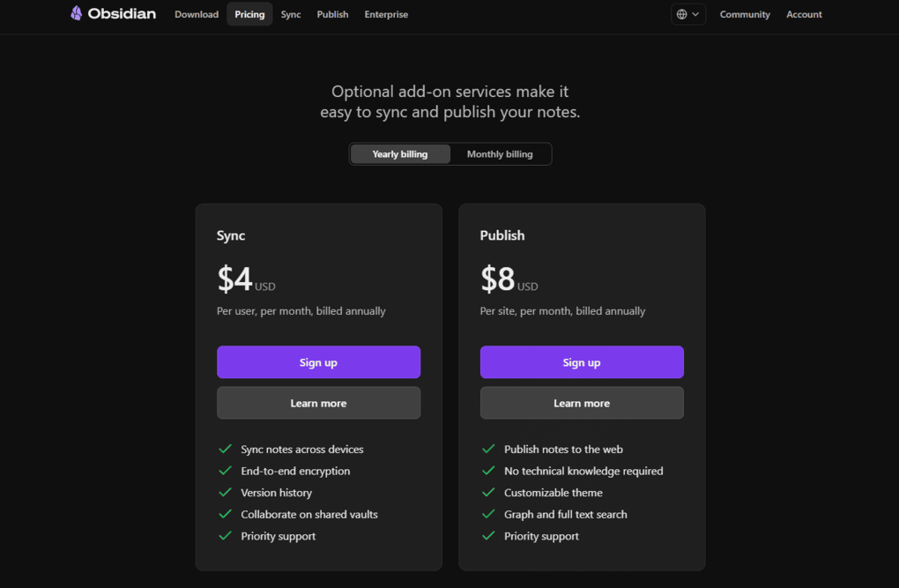Click 'Publish notes to the web' text
This screenshot has height=588, width=899.
[x=563, y=450]
